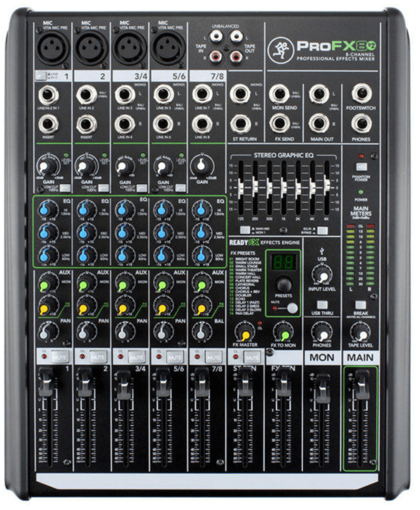420x510 pixels.
Task: Click the Footswitch jack
Action: pyautogui.click(x=361, y=93)
